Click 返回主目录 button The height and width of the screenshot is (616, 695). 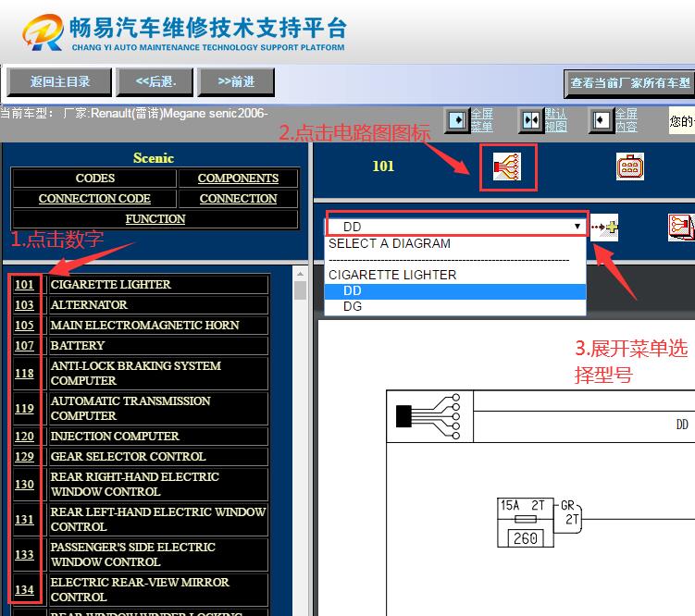[x=59, y=82]
